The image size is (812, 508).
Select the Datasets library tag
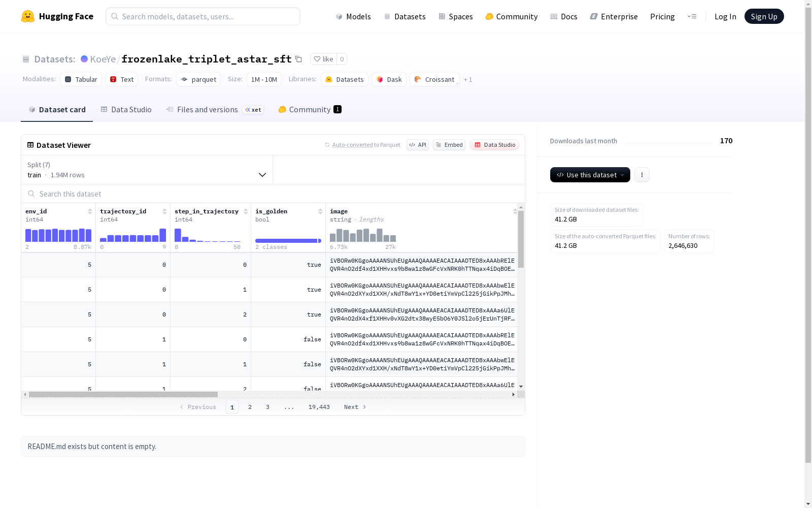click(345, 79)
